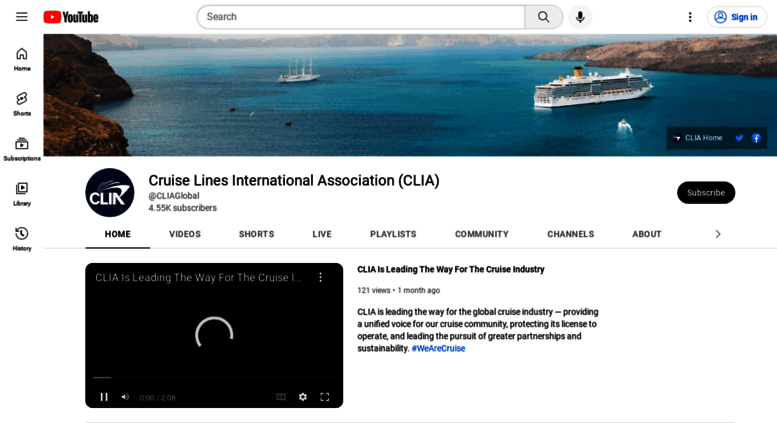Subscribe to the CLIA channel
Viewport: 777px width, 423px height.
click(x=706, y=193)
